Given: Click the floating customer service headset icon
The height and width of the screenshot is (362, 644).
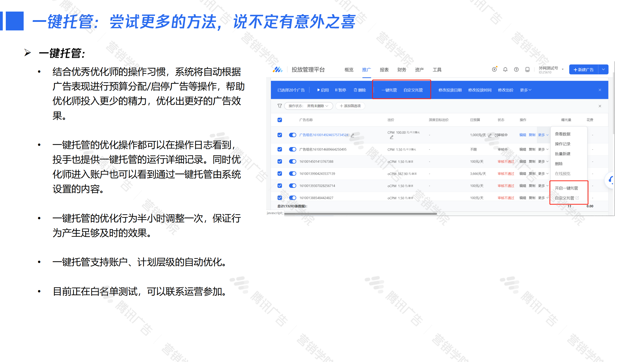Looking at the screenshot, I should 610,180.
